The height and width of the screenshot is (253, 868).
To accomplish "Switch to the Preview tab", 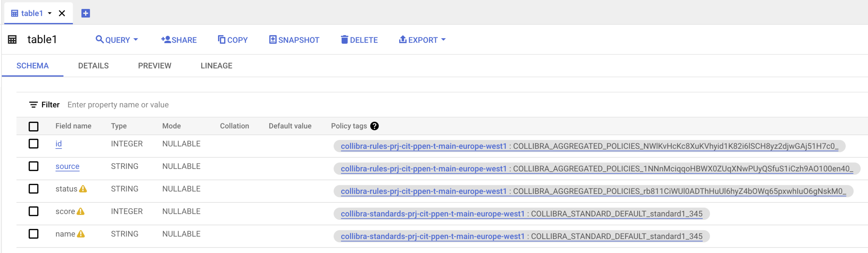I will (154, 66).
